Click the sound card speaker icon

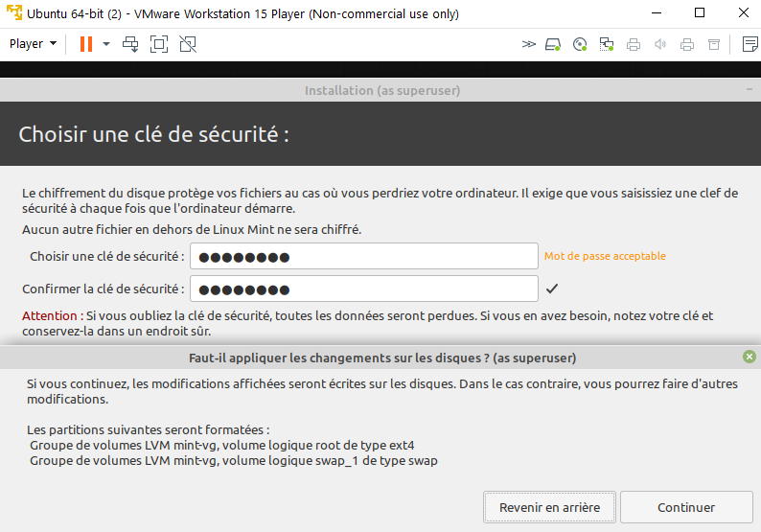660,45
